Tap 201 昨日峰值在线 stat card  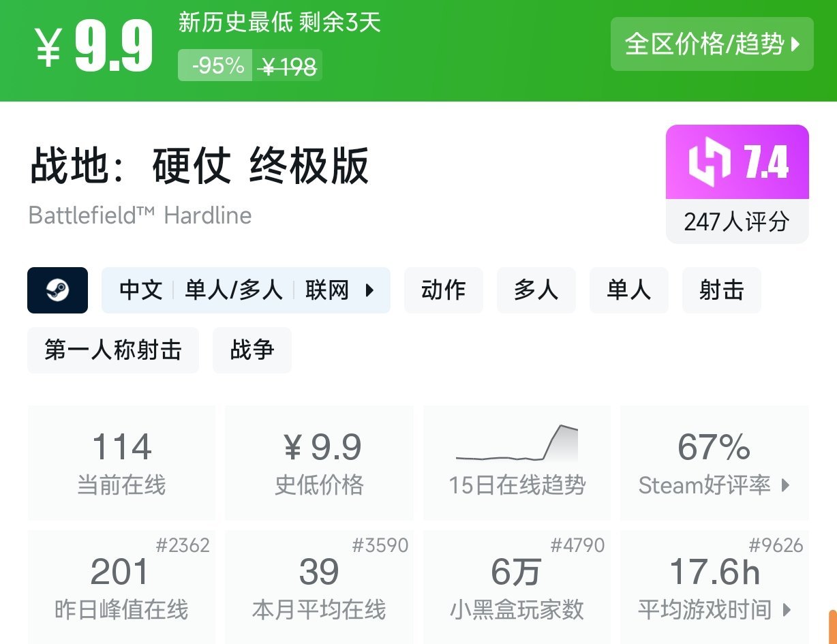coord(121,587)
